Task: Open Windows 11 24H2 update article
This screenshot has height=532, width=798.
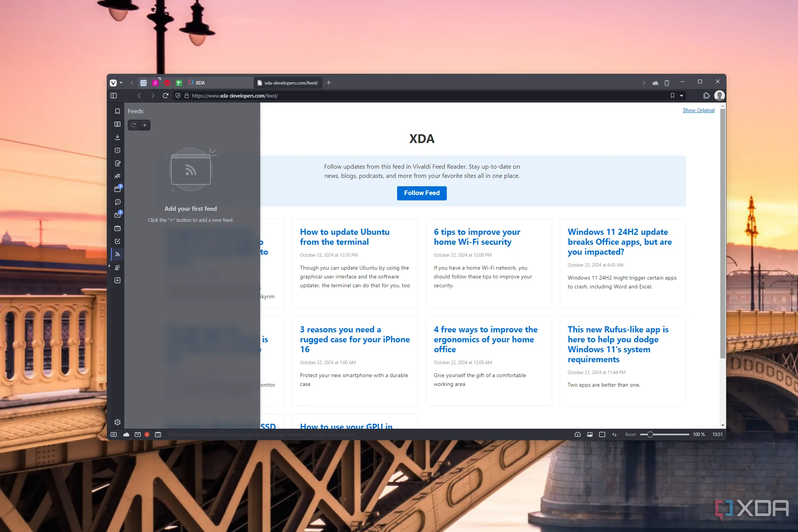Action: (619, 242)
